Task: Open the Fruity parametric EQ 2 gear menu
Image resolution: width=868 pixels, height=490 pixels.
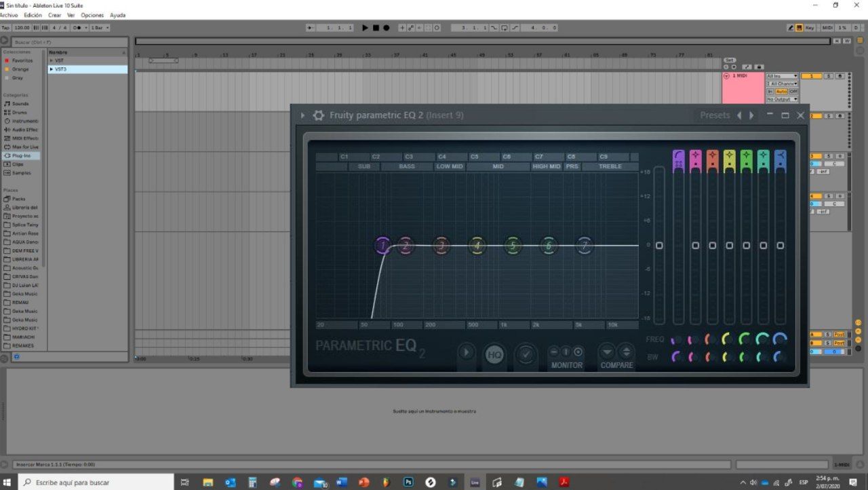Action: [x=318, y=115]
